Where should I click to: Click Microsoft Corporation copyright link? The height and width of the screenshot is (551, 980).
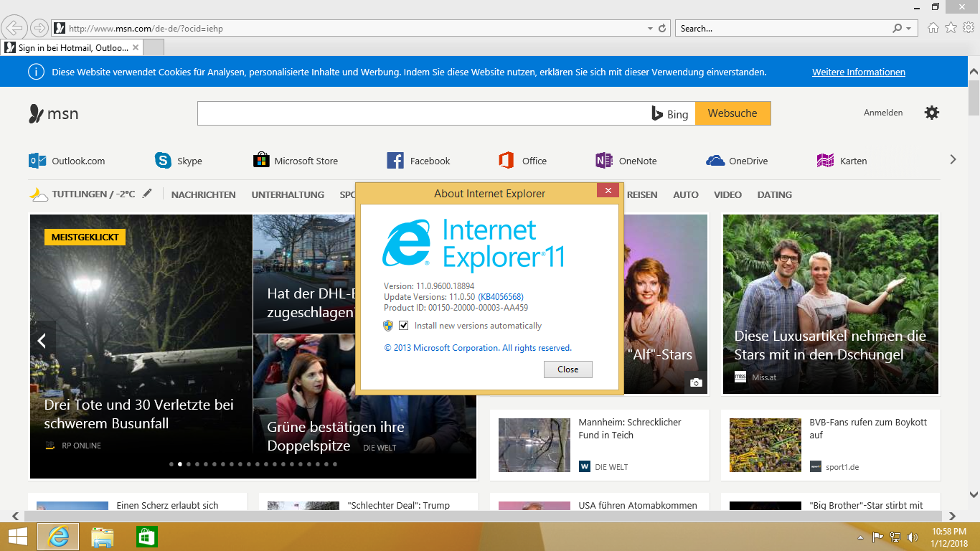[478, 348]
